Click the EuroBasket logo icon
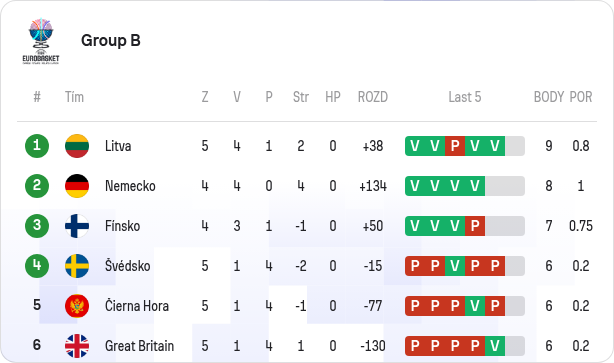614x363 pixels. point(41,41)
